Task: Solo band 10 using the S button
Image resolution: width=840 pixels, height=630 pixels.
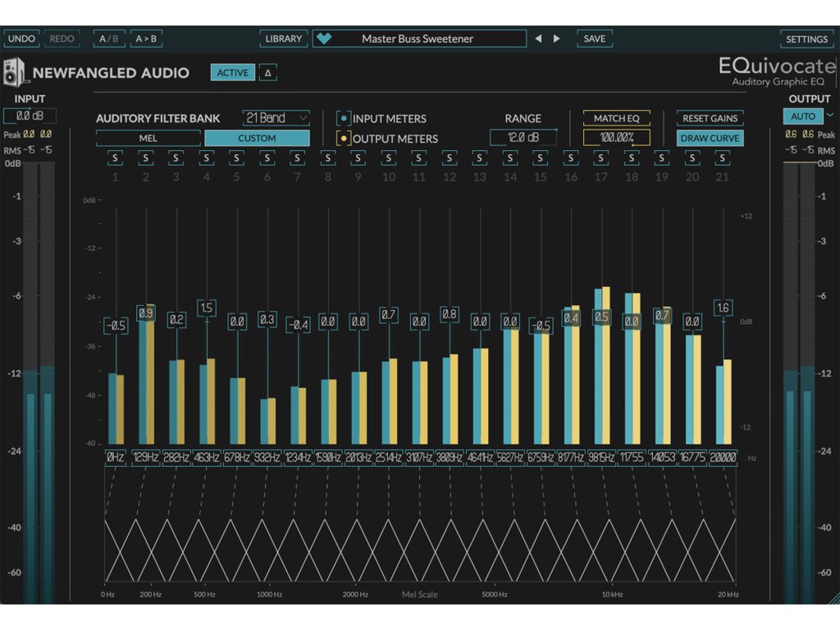Action: (389, 157)
